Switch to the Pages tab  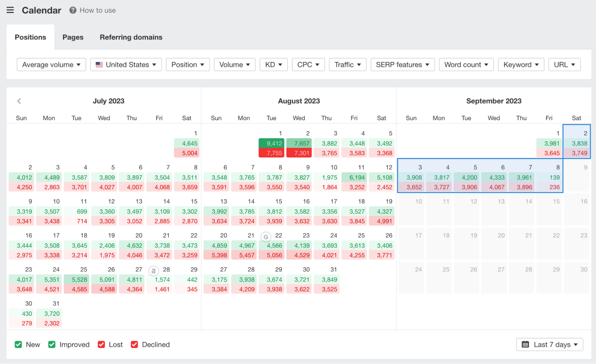click(72, 37)
